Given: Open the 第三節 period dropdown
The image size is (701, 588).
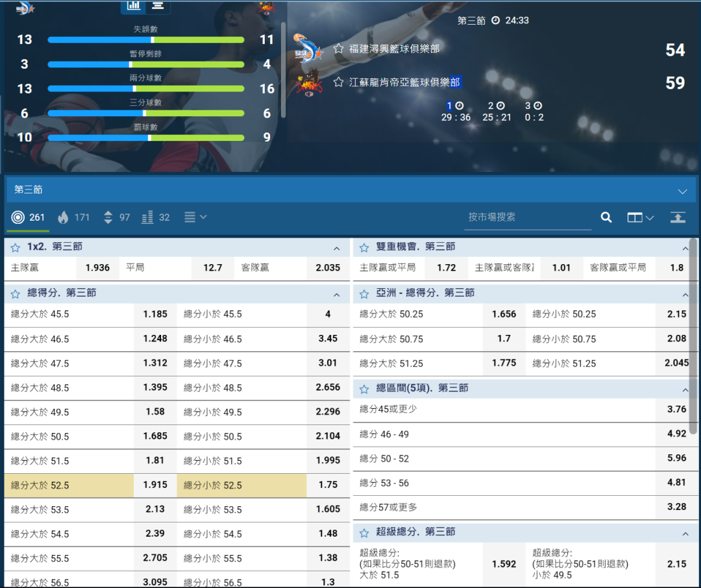Looking at the screenshot, I should point(682,191).
